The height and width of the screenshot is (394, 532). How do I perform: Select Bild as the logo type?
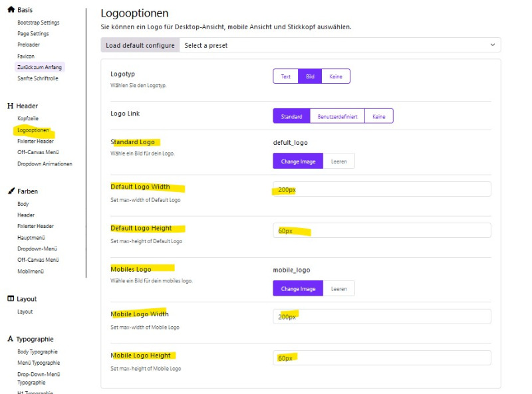310,76
